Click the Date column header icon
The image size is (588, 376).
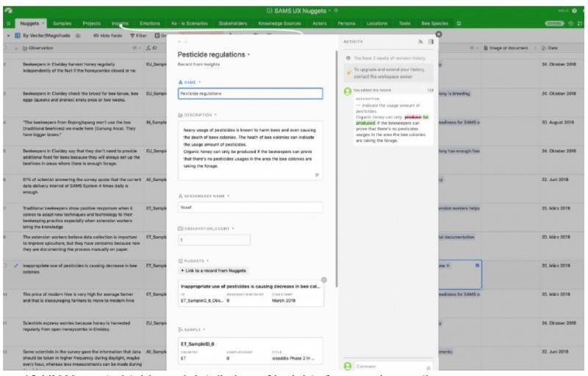tap(544, 48)
